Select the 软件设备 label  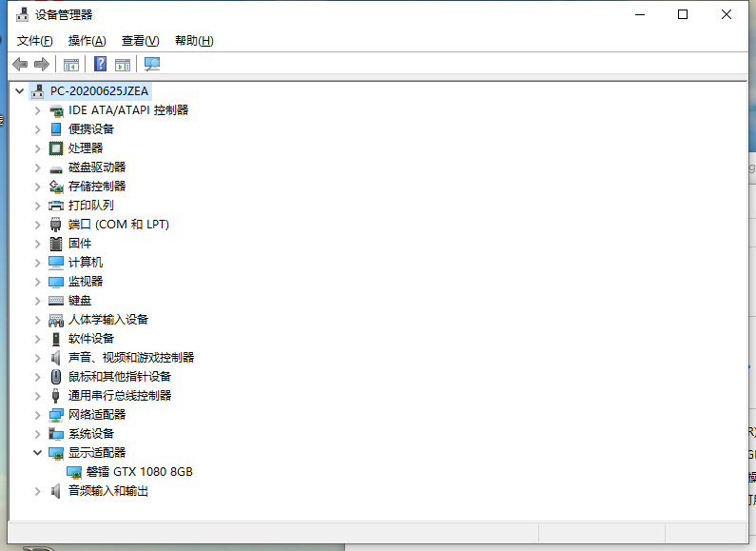pyautogui.click(x=91, y=339)
